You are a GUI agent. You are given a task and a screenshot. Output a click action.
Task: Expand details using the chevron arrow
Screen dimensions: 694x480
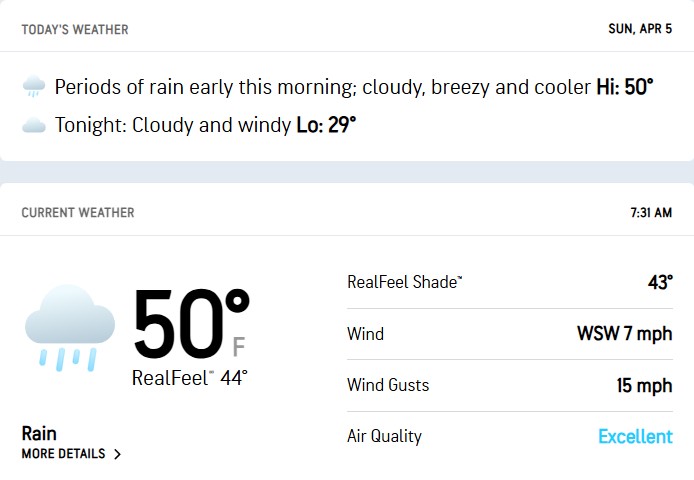[x=118, y=454]
